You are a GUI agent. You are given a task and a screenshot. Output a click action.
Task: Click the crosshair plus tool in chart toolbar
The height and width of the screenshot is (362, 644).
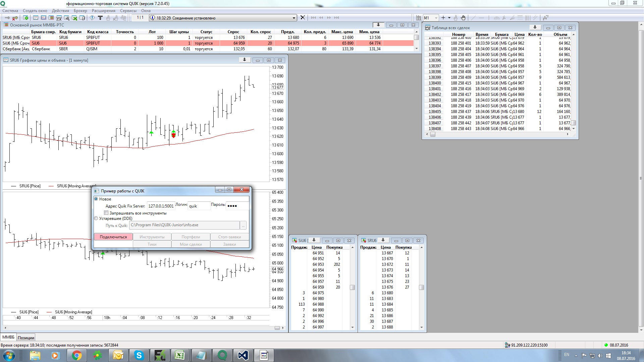pos(443,18)
